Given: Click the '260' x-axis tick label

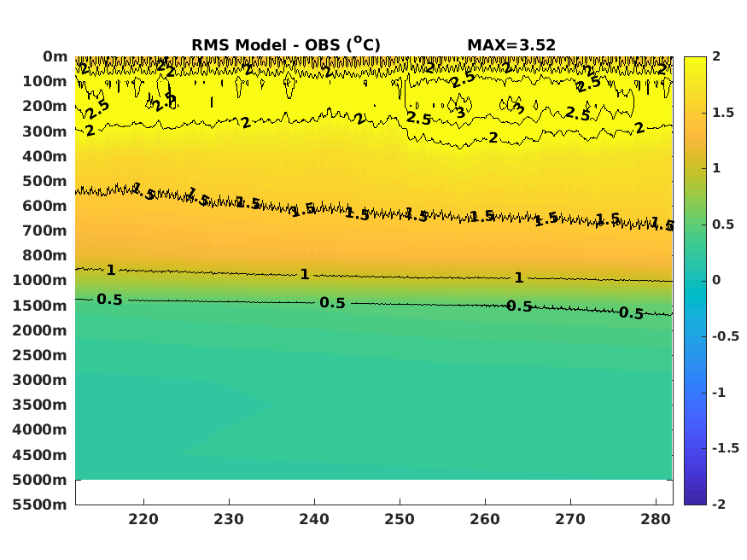Looking at the screenshot, I should point(485,519).
